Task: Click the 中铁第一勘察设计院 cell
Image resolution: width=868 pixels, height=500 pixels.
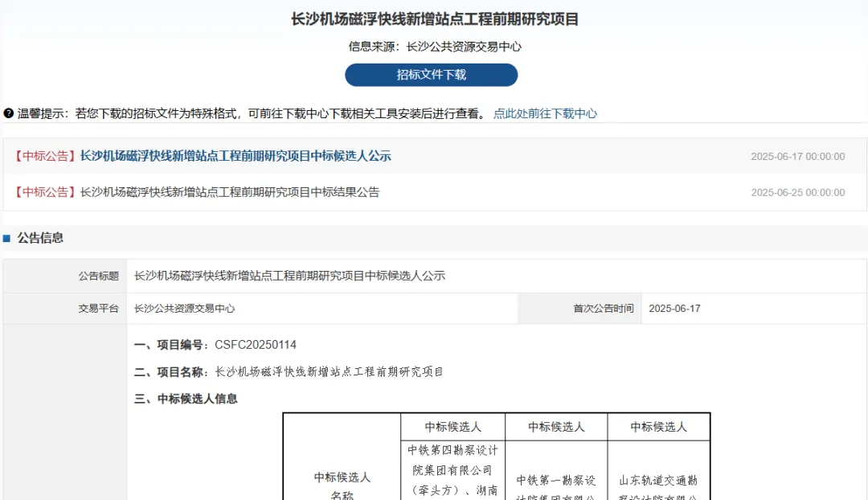Action: (x=556, y=470)
